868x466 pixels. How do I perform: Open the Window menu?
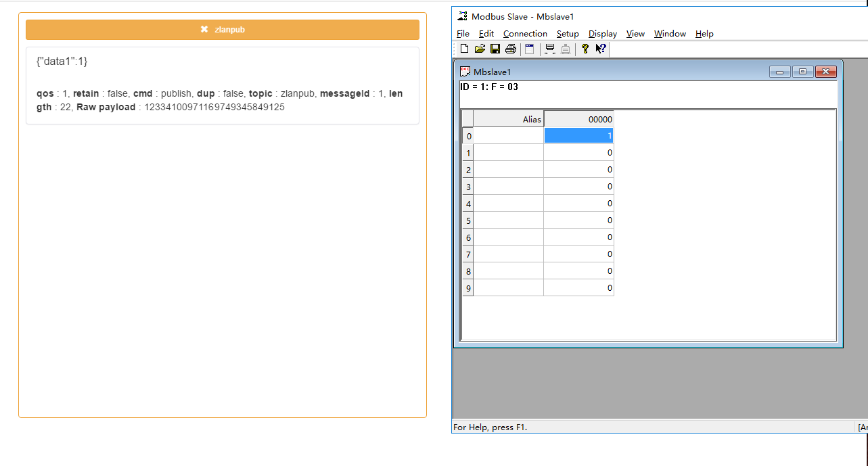pyautogui.click(x=670, y=34)
